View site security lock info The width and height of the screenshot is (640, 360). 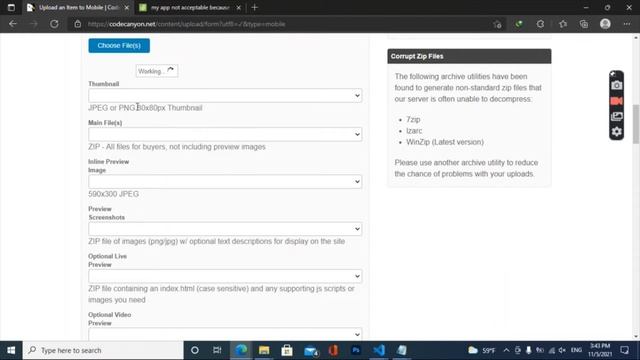click(x=78, y=24)
